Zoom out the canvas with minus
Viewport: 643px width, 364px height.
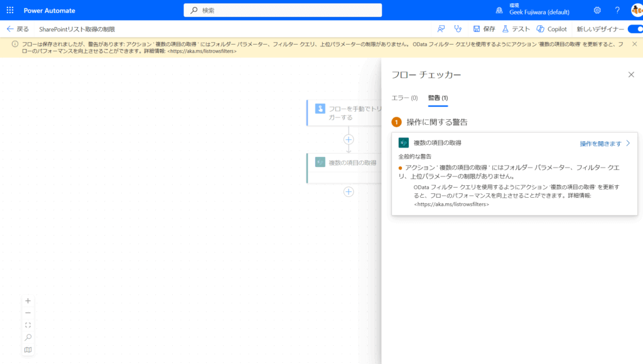28,313
